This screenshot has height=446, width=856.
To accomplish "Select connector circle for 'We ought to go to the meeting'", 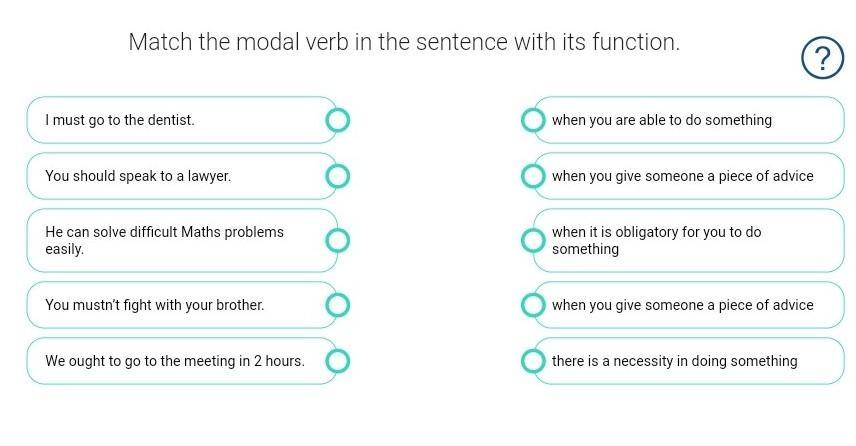I will coord(337,361).
